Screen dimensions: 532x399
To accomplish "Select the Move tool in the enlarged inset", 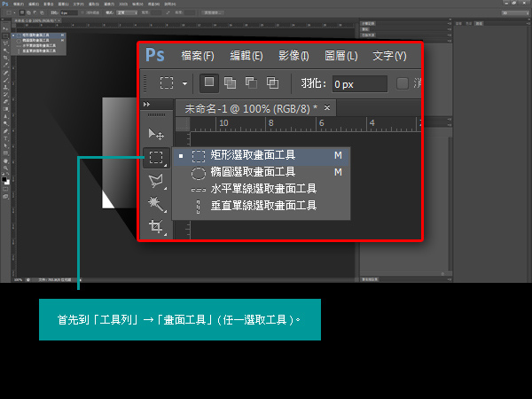I will 156,135.
